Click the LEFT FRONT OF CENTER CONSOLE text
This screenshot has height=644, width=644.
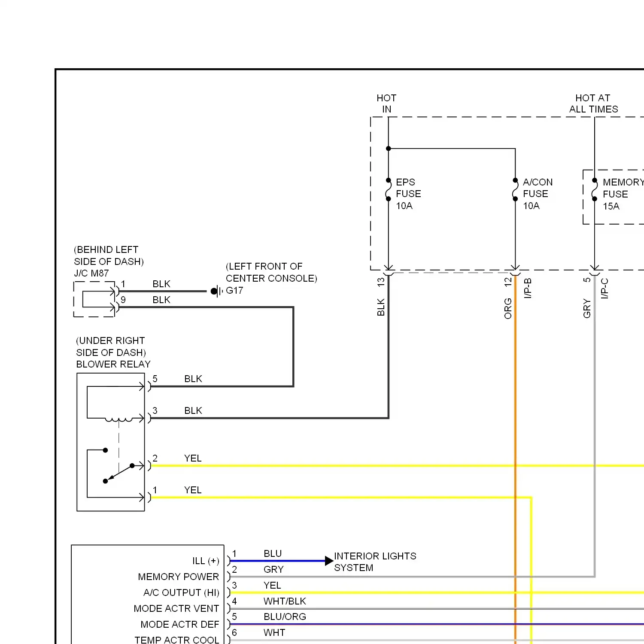point(271,272)
